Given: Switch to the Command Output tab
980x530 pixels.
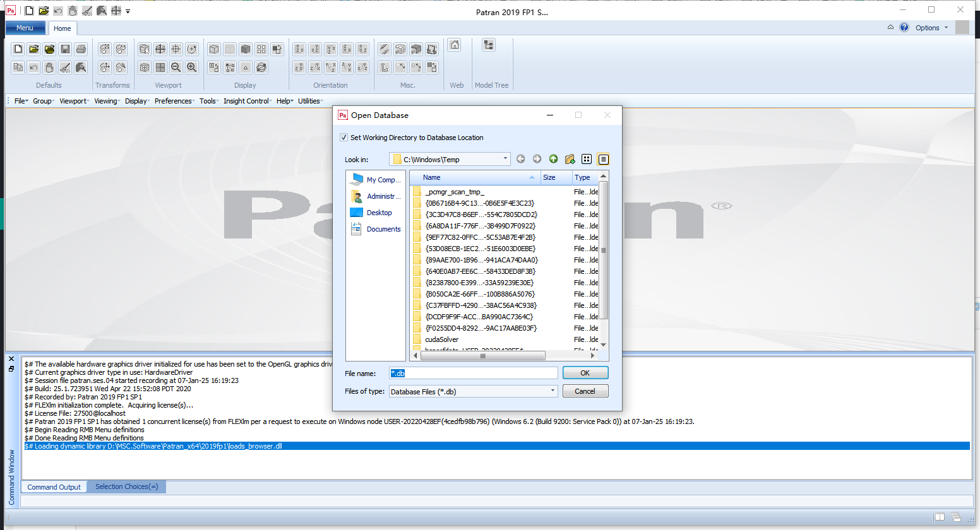Looking at the screenshot, I should [x=54, y=487].
